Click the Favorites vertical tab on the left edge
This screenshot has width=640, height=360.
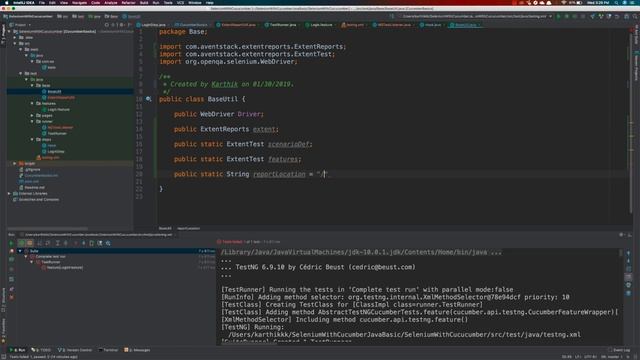click(x=3, y=330)
